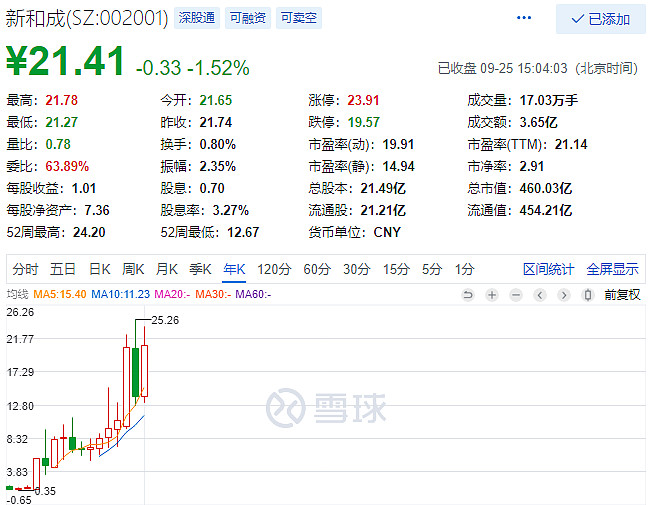Viewport: 662px width, 505px height.
Task: Click the 流通值 value 454.21亿
Action: [x=545, y=210]
